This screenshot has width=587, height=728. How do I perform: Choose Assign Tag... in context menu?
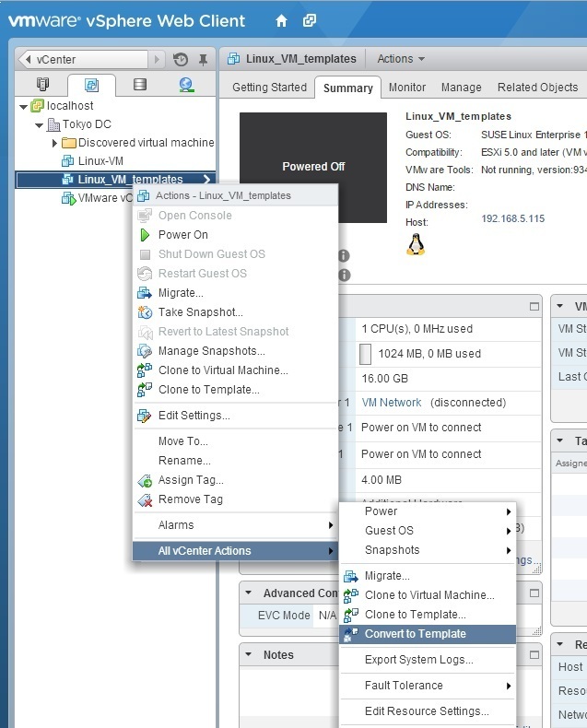pyautogui.click(x=236, y=480)
